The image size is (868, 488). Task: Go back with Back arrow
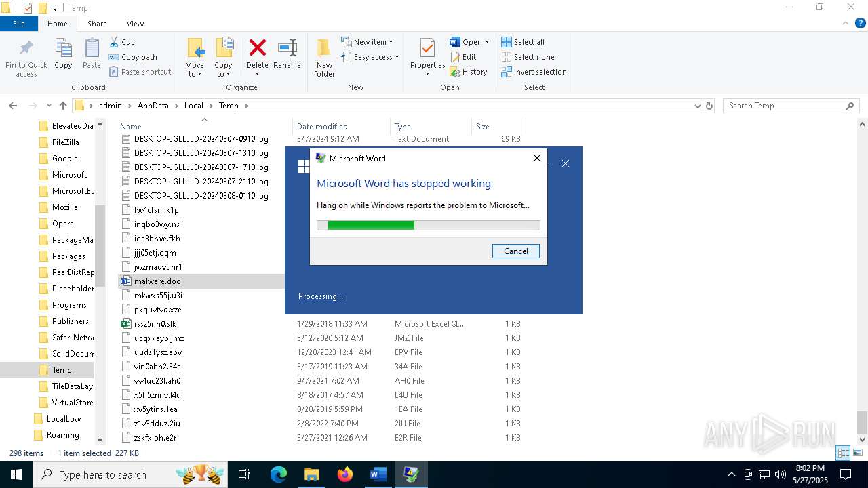tap(13, 106)
